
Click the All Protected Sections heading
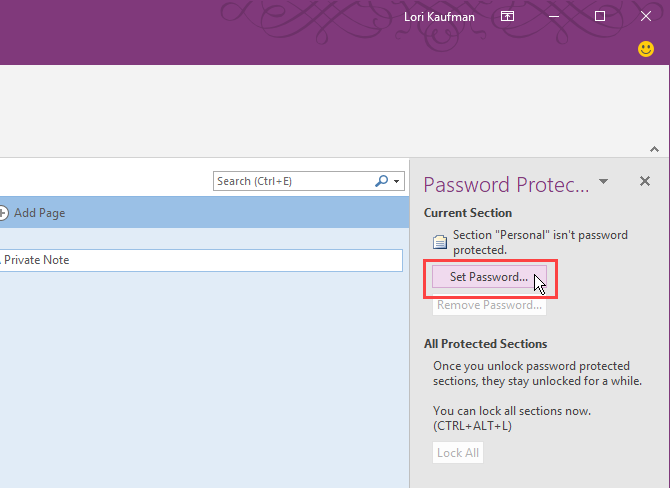coord(485,344)
